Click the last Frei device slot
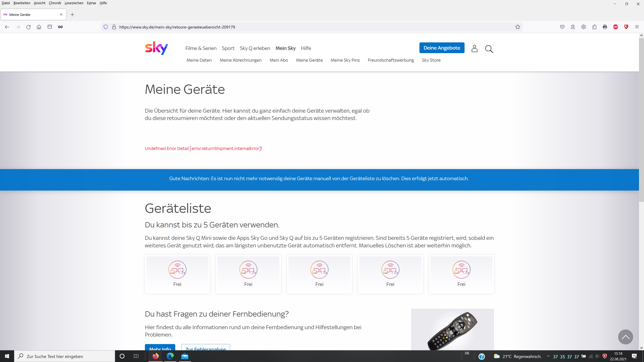This screenshot has height=362, width=644. (461, 274)
